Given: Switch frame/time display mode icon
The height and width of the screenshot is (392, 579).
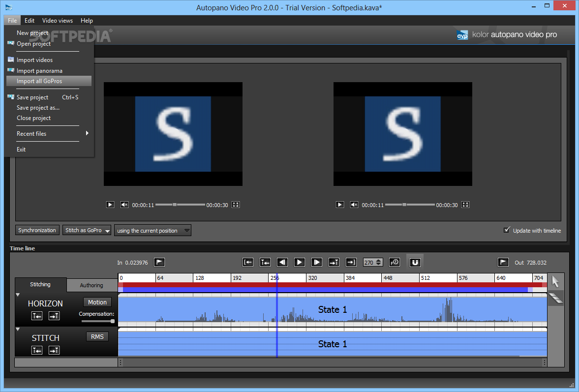Looking at the screenshot, I should [395, 262].
